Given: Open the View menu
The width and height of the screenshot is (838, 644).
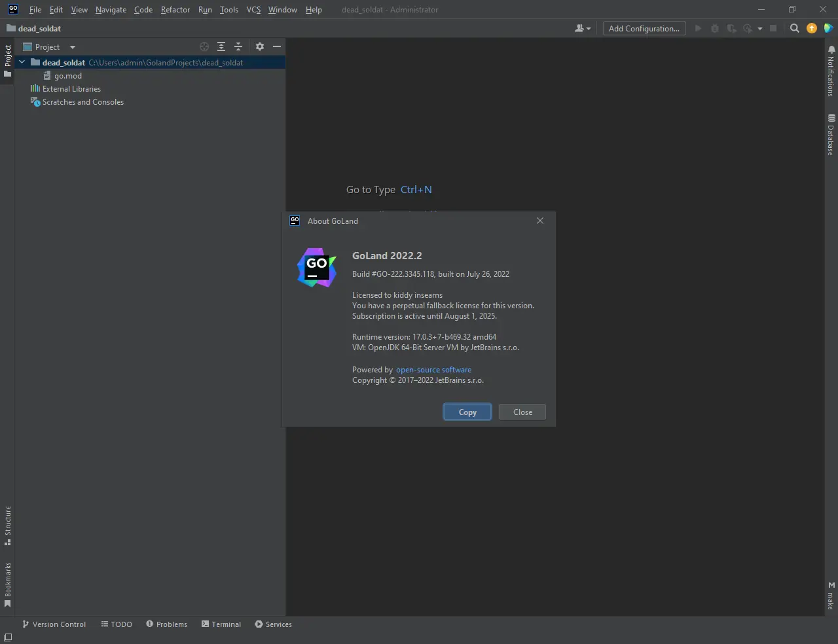Looking at the screenshot, I should [79, 10].
